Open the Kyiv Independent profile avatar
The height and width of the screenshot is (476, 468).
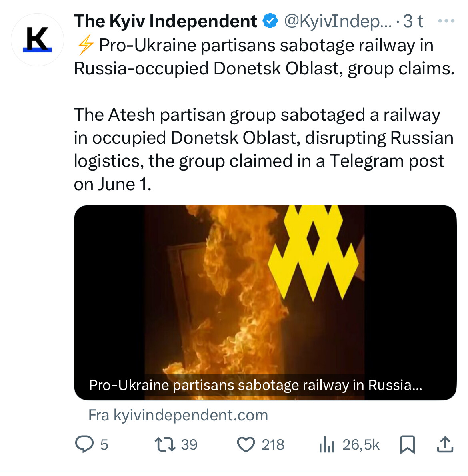coord(37,40)
